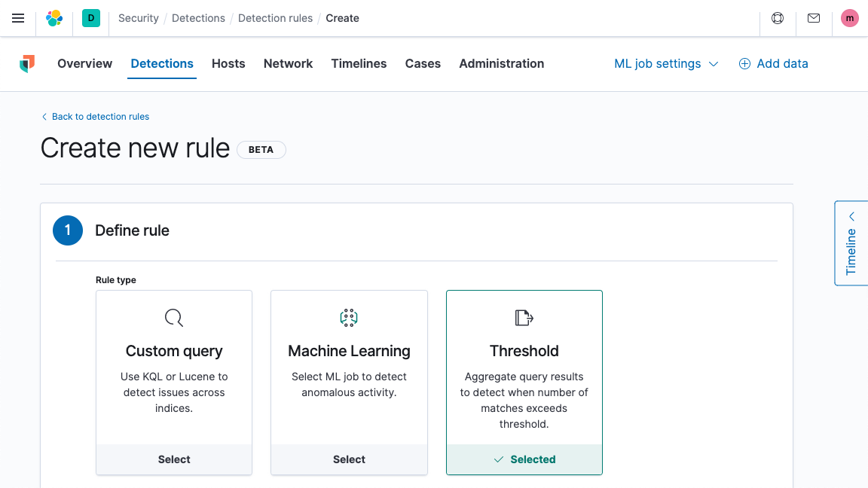The image size is (868, 488).
Task: Open the newsfeed mail icon
Action: coord(814,18)
